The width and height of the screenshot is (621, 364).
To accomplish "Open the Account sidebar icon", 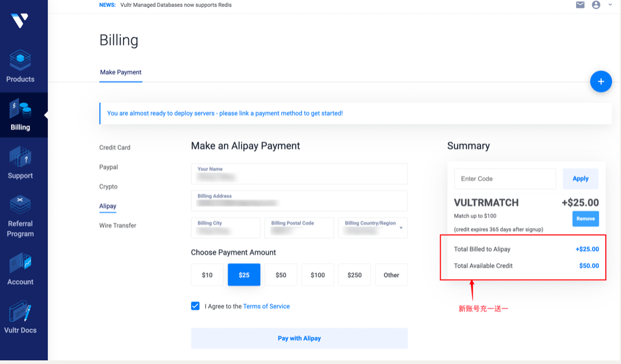I will tap(20, 262).
